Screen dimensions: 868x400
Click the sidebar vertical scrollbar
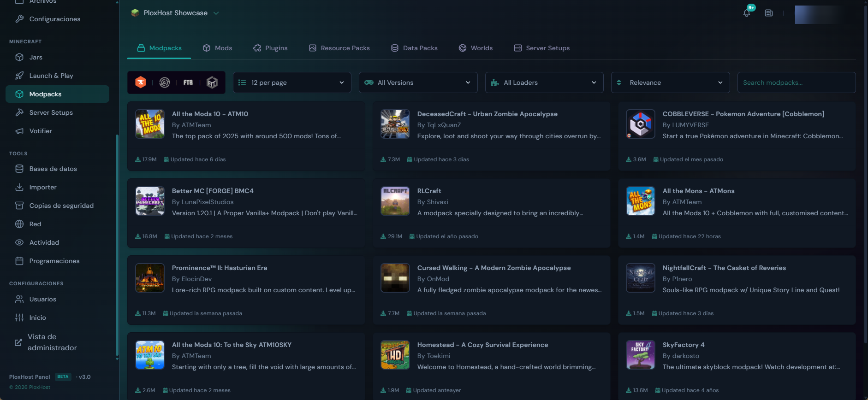point(117,244)
